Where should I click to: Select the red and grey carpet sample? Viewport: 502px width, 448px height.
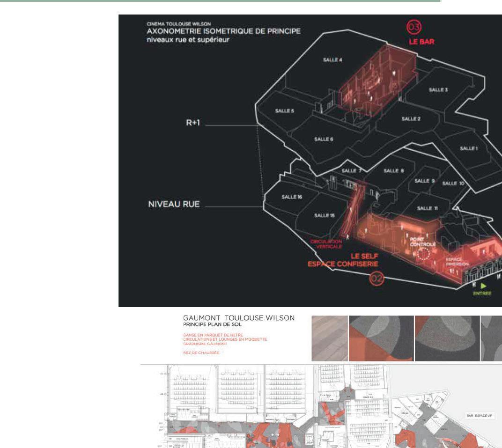click(x=381, y=338)
